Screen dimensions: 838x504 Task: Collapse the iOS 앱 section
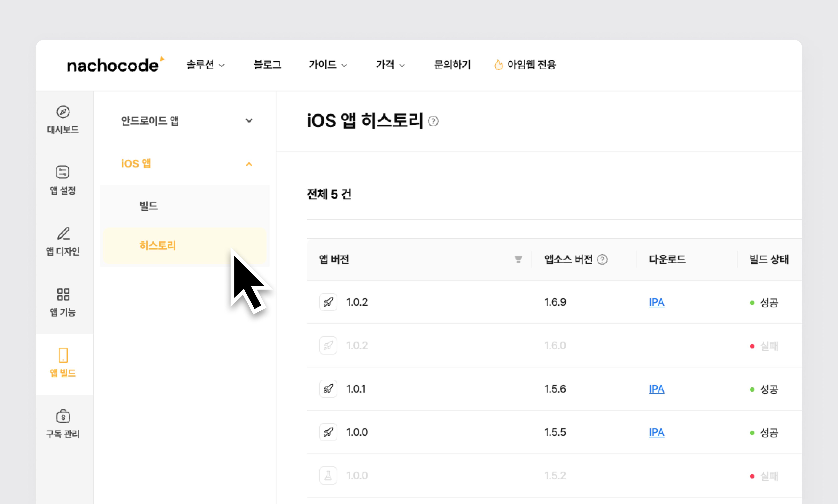pos(249,164)
